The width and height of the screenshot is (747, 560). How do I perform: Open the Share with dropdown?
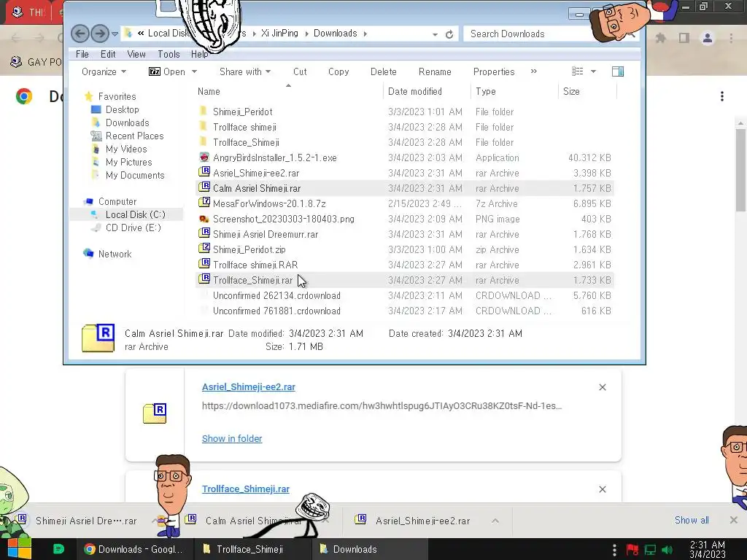tap(245, 72)
